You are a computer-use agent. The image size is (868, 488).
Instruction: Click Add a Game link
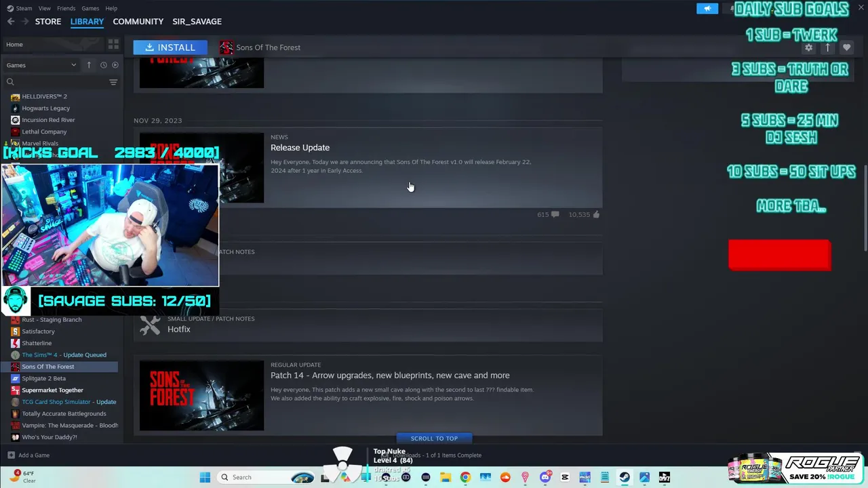[34, 455]
